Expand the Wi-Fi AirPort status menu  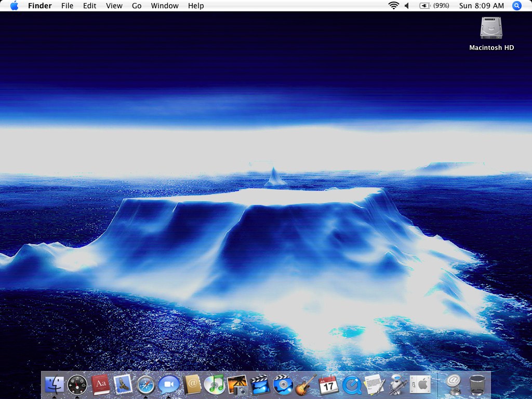coord(393,6)
